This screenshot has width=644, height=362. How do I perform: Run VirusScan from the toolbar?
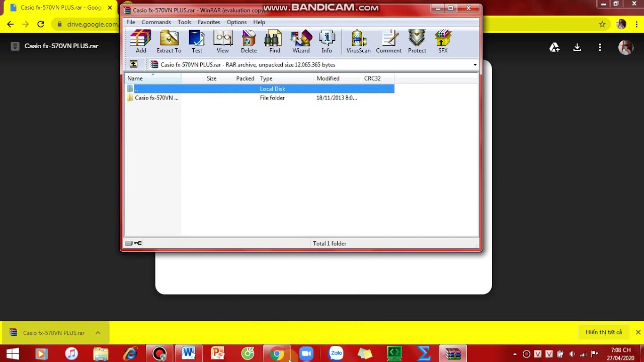(359, 42)
